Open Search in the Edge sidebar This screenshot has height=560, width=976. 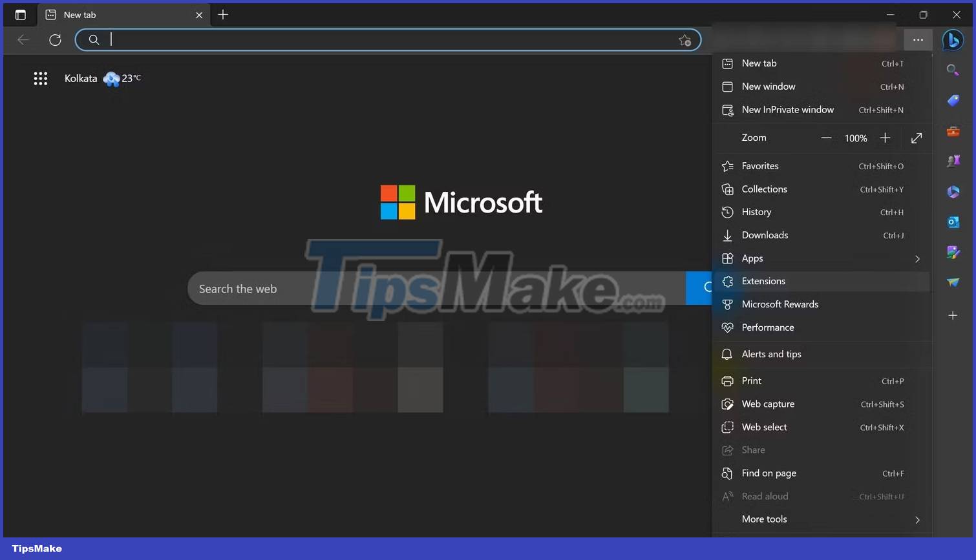[x=953, y=70]
